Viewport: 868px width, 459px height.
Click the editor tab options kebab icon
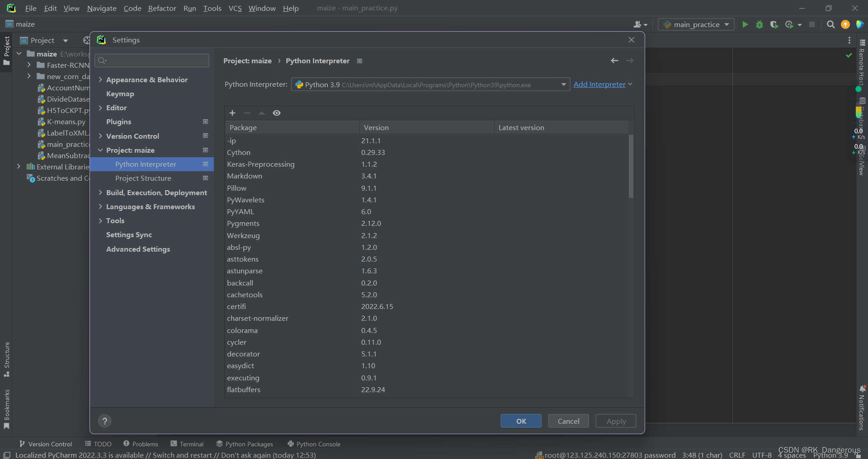tap(849, 40)
